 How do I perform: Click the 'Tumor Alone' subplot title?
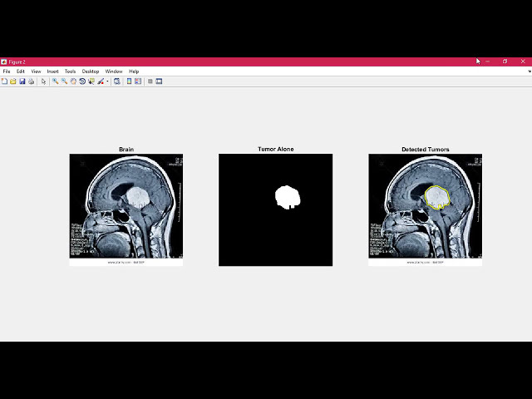tap(275, 149)
